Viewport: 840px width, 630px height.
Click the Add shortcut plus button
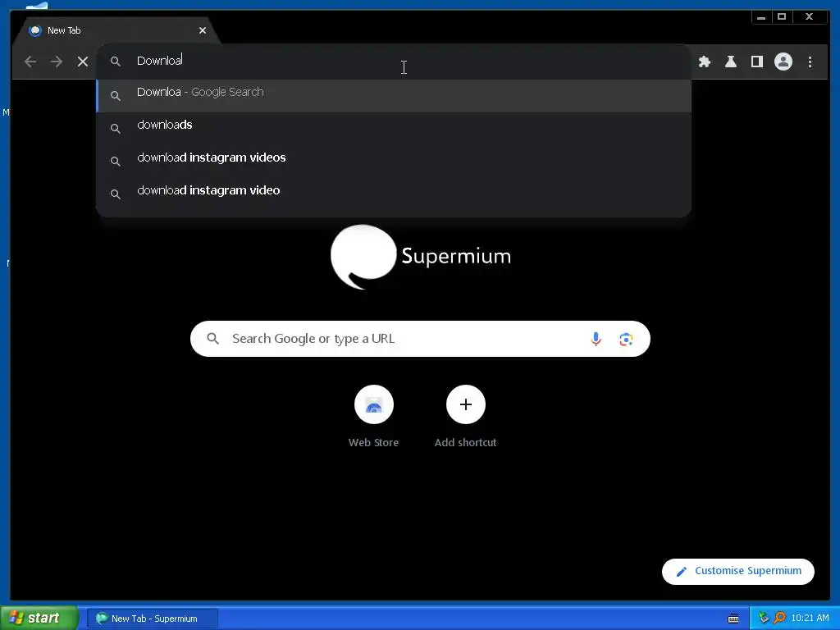[x=466, y=404]
